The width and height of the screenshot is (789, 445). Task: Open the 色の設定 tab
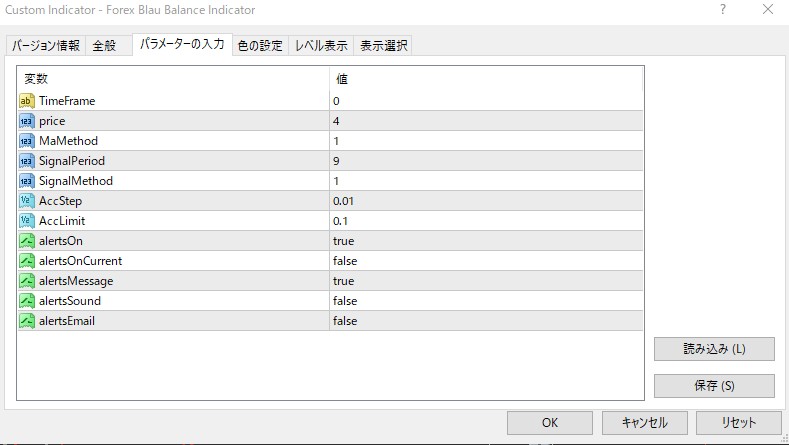260,46
